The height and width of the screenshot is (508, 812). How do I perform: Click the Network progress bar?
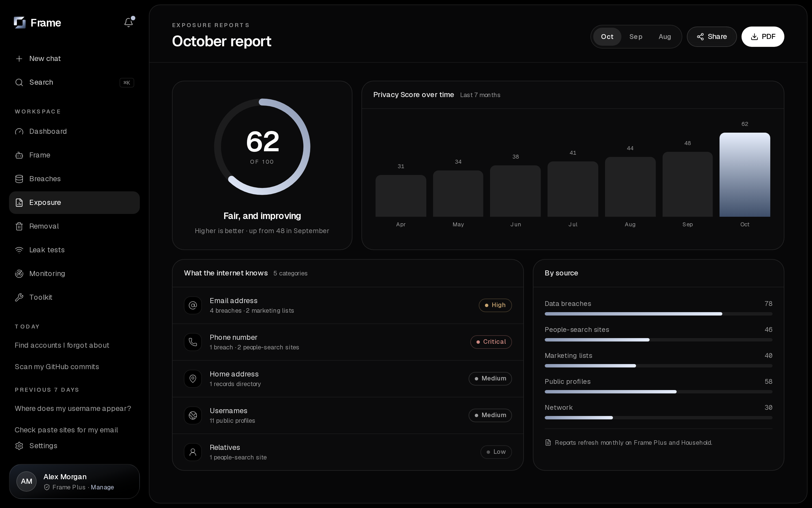coord(658,418)
